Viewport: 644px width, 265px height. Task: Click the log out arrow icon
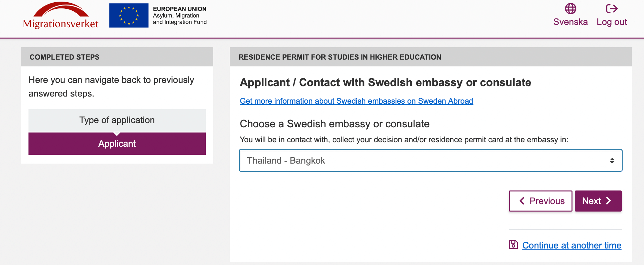click(x=612, y=9)
